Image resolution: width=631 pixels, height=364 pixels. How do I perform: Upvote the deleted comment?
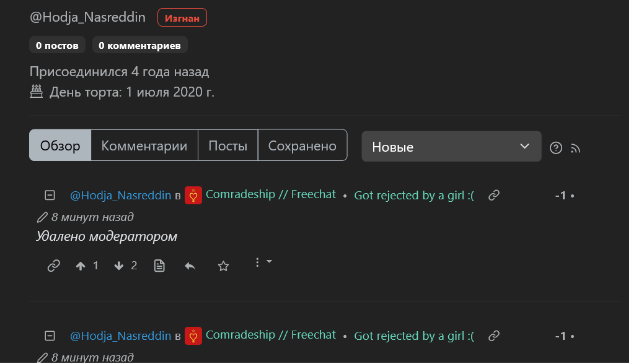pyautogui.click(x=81, y=266)
